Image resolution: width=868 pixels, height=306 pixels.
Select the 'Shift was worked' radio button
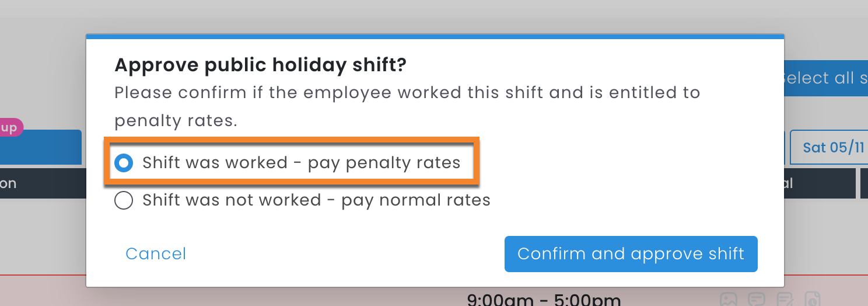124,163
